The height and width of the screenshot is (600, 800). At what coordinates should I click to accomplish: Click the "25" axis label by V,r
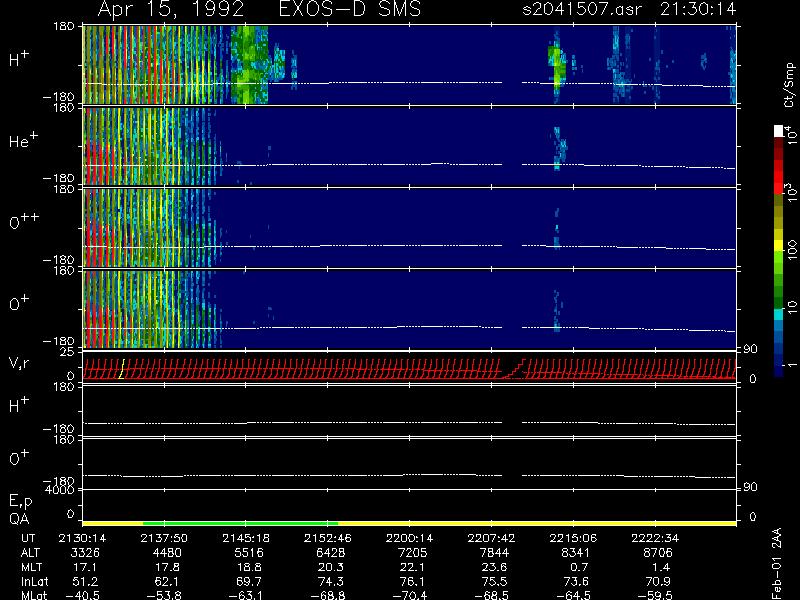(67, 351)
